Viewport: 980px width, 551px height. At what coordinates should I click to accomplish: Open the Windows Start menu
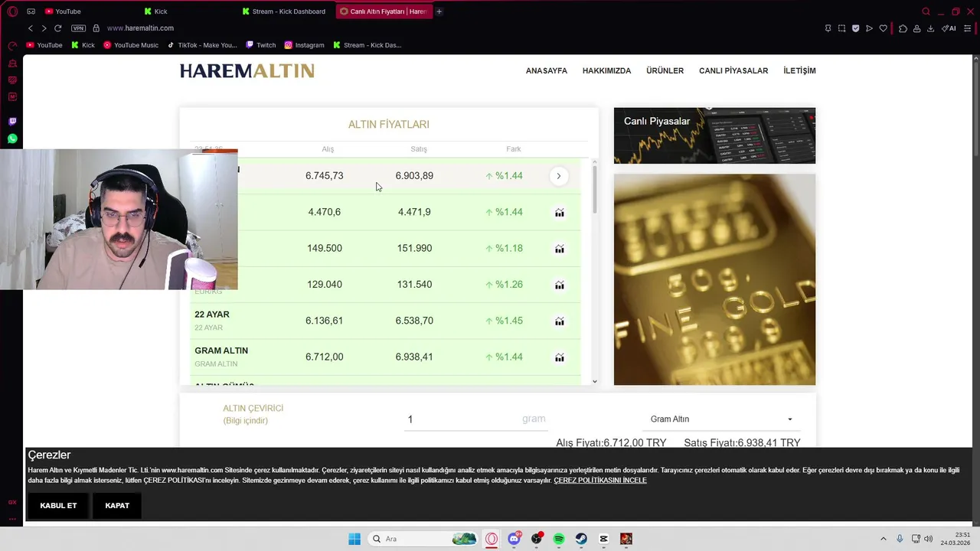(x=354, y=539)
